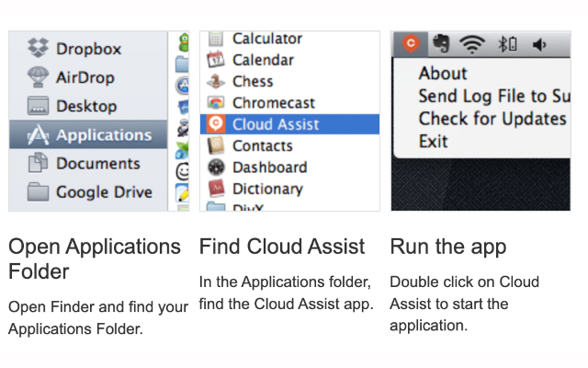This screenshot has width=588, height=368.
Task: Click the Dashboard gauge icon
Action: click(216, 167)
